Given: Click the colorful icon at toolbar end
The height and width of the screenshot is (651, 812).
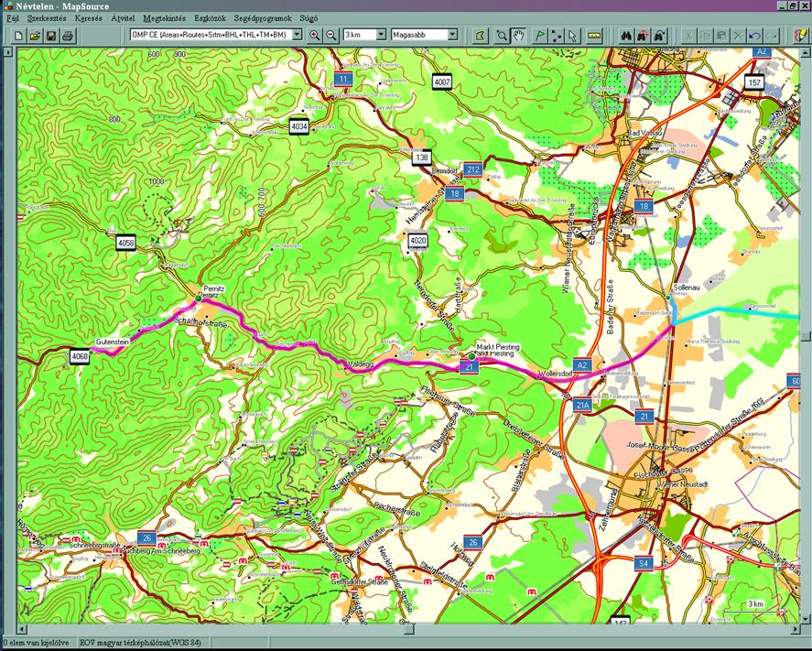Looking at the screenshot, I should (x=799, y=36).
